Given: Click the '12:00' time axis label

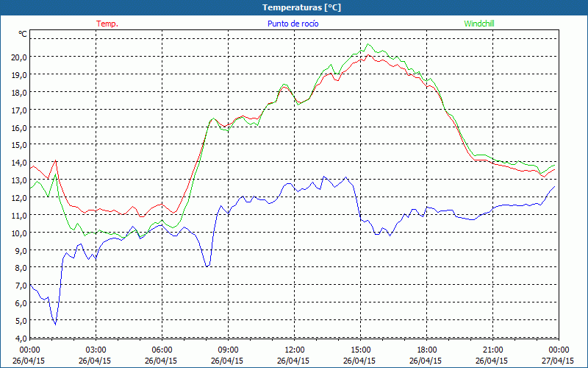Looking at the screenshot, I should pos(295,350).
